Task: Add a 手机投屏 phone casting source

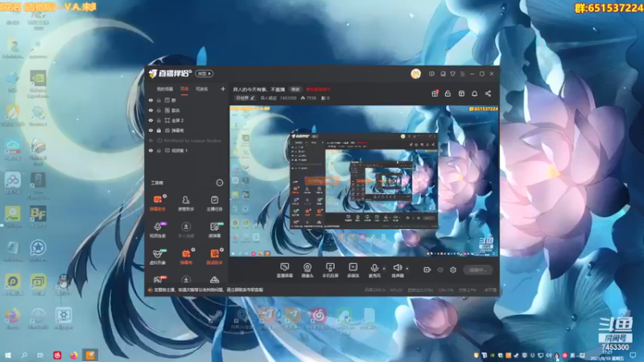Action: pos(330,270)
